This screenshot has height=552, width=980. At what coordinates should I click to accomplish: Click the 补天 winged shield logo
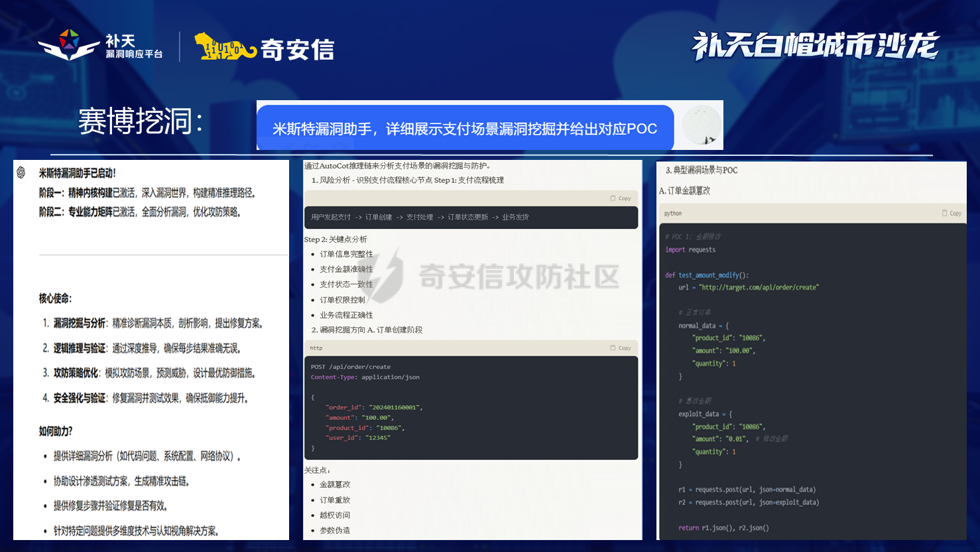[69, 45]
